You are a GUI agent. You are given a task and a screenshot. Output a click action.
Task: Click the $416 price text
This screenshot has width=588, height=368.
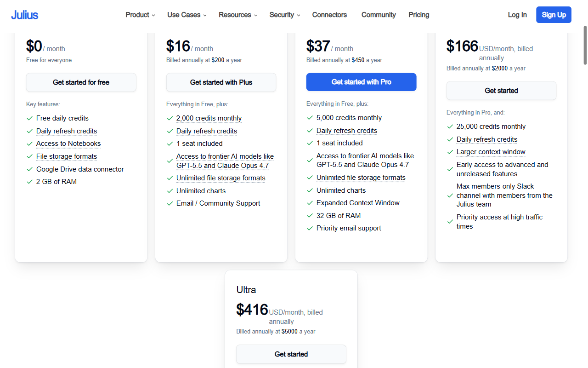[x=252, y=310]
